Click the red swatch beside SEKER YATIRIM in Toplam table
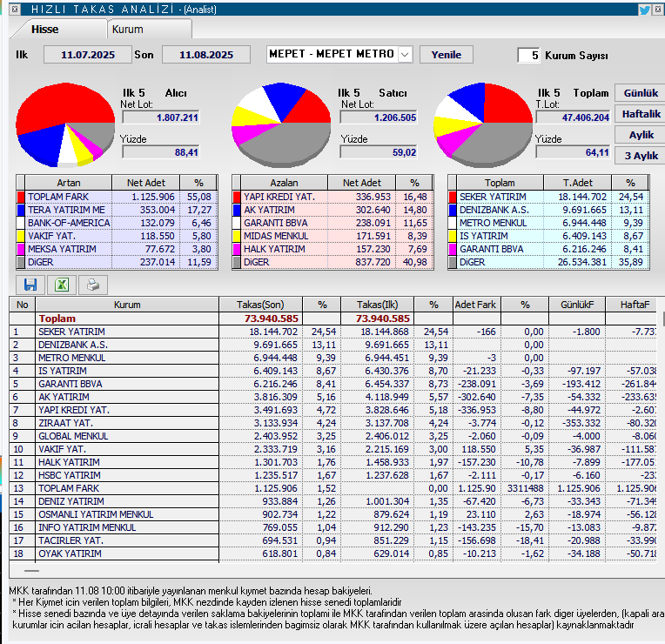Viewport: 665px width, 644px height. [x=453, y=197]
